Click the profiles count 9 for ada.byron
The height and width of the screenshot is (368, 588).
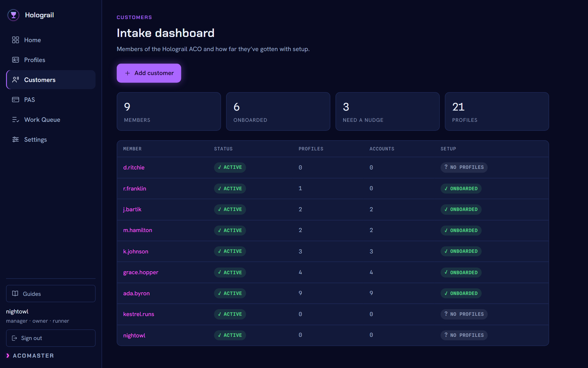[300, 293]
